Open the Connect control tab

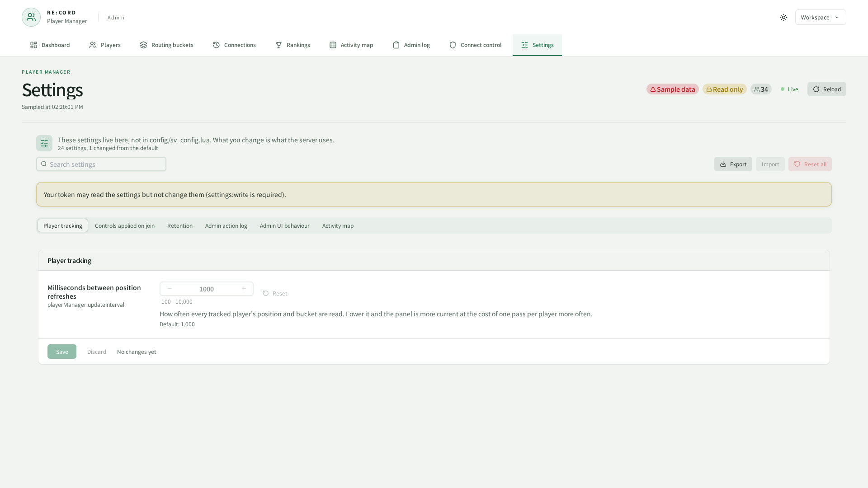pos(475,45)
